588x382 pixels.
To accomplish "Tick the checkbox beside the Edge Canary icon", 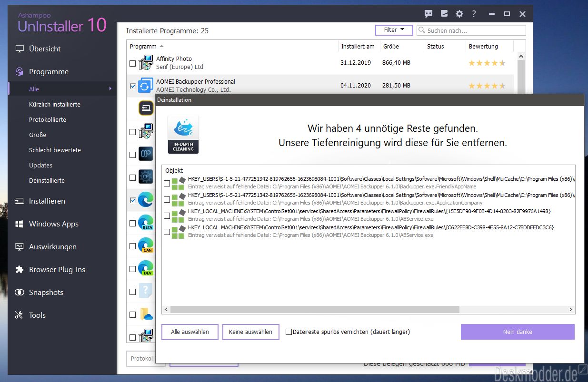I will [132, 246].
